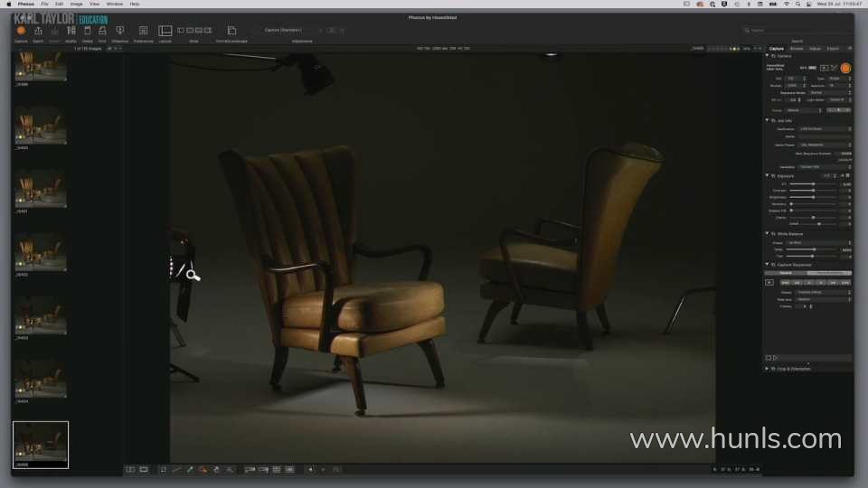The height and width of the screenshot is (488, 868).
Task: Click the previous image arrow in bottom toolbar
Action: [x=310, y=469]
